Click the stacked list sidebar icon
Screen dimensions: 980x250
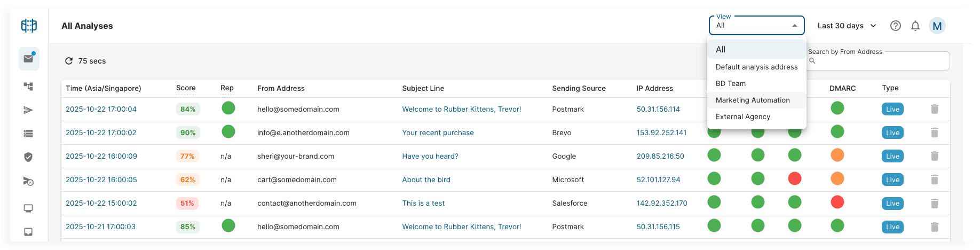point(29,134)
